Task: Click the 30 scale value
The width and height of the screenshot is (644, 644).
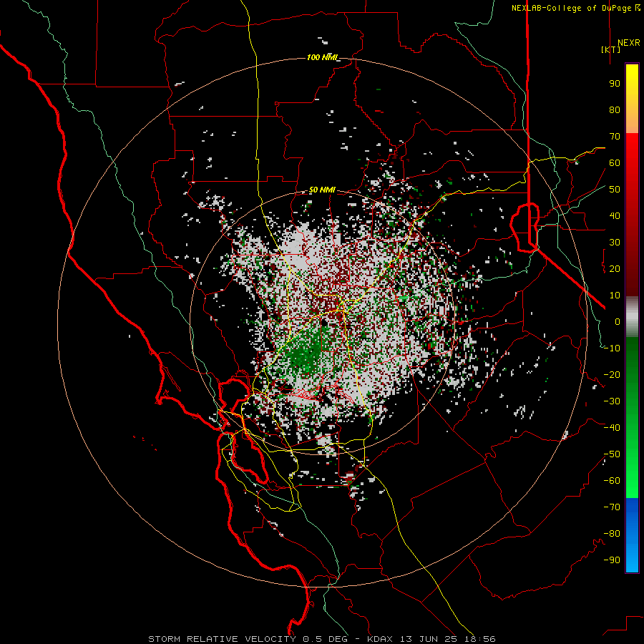Action: 615,243
